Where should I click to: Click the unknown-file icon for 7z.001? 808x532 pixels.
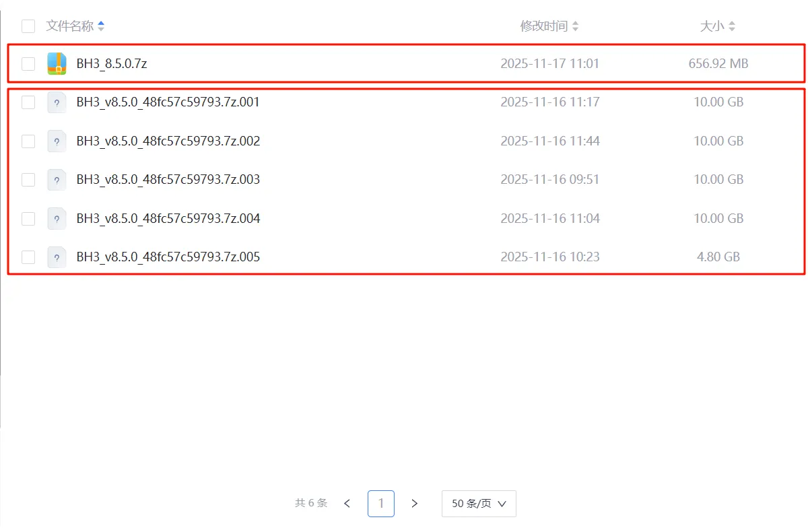pyautogui.click(x=57, y=102)
